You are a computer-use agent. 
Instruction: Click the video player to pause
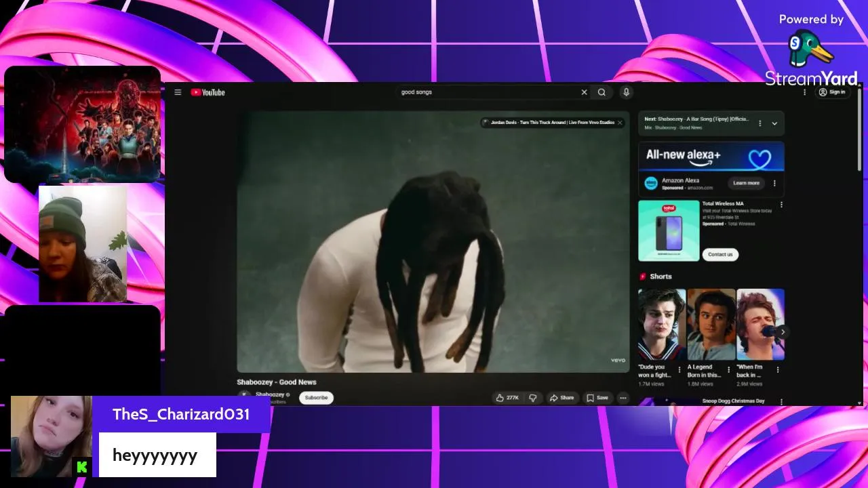tap(433, 241)
